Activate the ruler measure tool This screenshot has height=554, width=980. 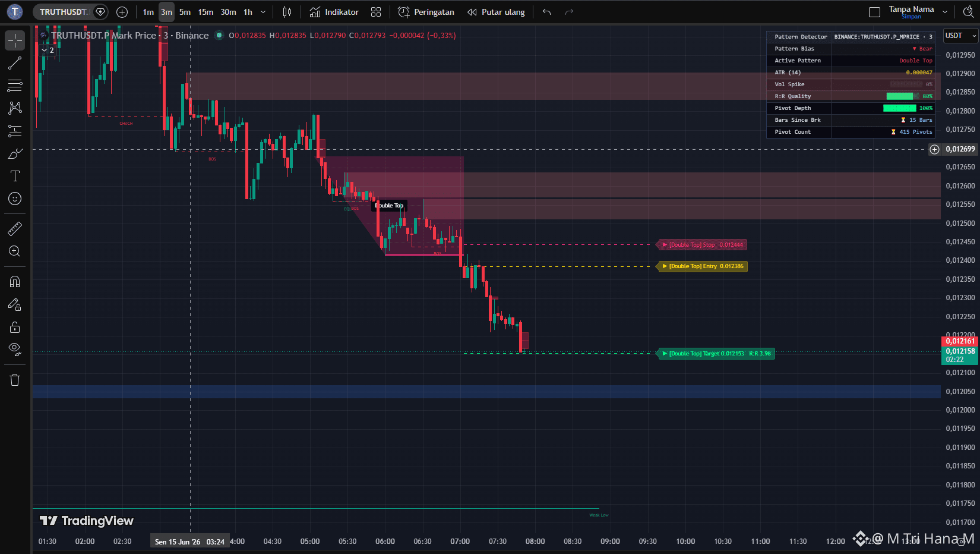[15, 228]
